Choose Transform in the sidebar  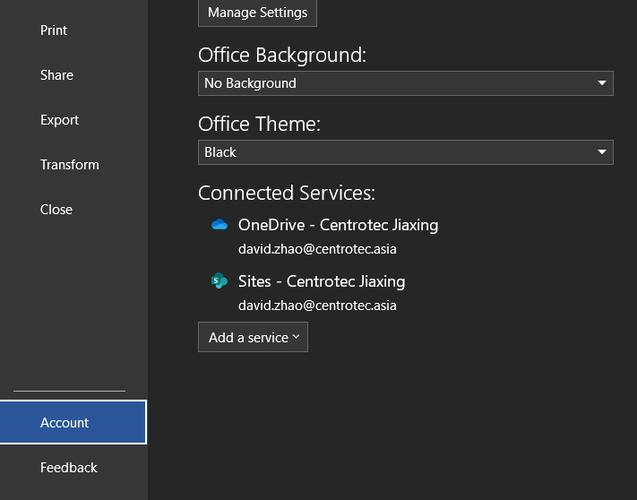(x=69, y=165)
